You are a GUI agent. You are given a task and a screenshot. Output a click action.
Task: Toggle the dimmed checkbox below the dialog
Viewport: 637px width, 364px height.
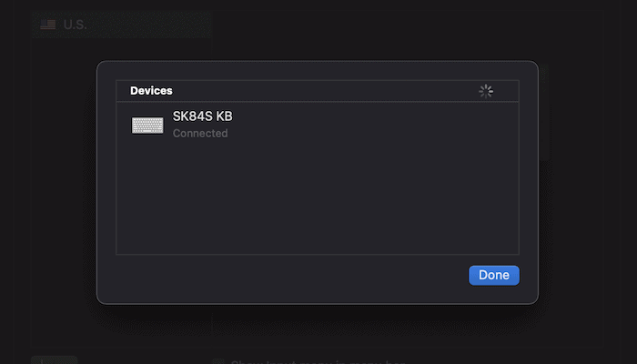click(218, 361)
